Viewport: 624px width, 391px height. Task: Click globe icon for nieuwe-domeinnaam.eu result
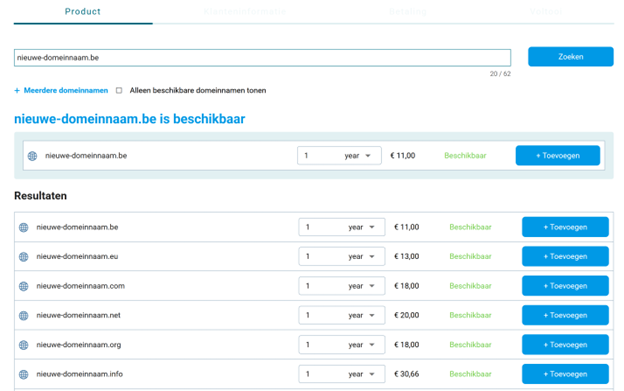(24, 257)
